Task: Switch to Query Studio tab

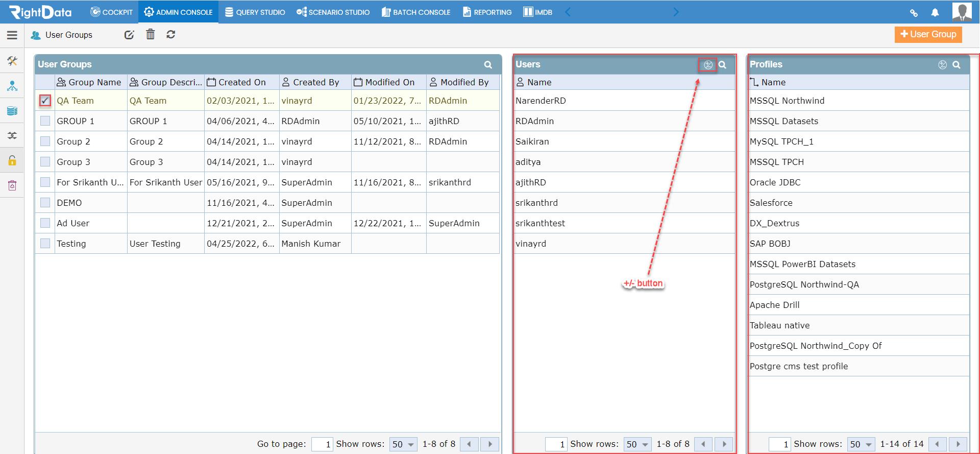Action: pyautogui.click(x=255, y=12)
